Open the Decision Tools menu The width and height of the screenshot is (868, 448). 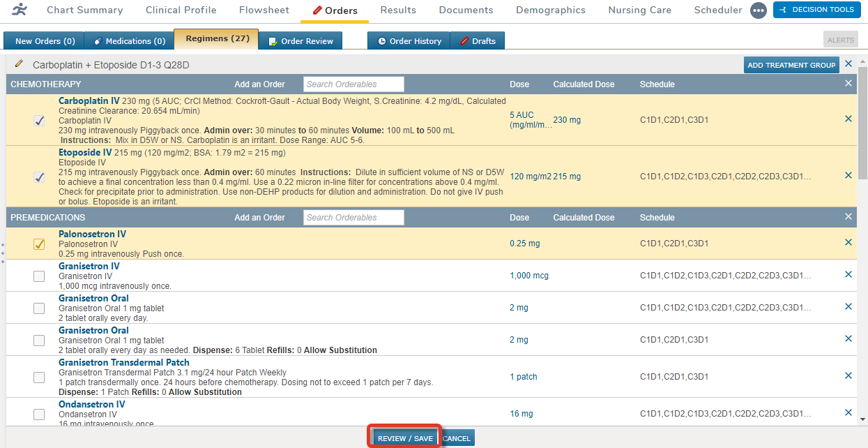coord(816,10)
